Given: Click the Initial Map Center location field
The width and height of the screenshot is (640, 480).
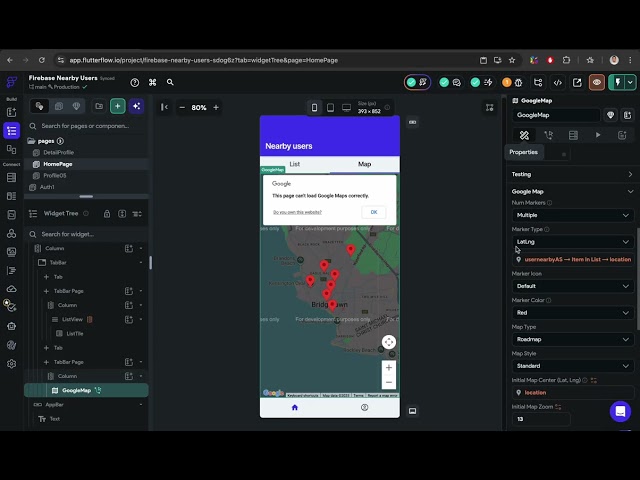Looking at the screenshot, I should [573, 393].
